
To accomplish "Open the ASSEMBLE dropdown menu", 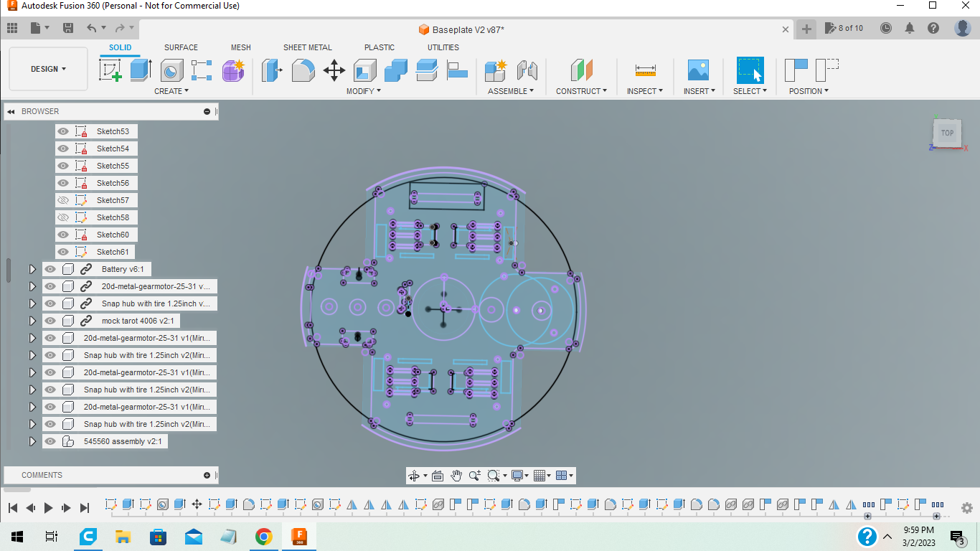I will (x=512, y=91).
